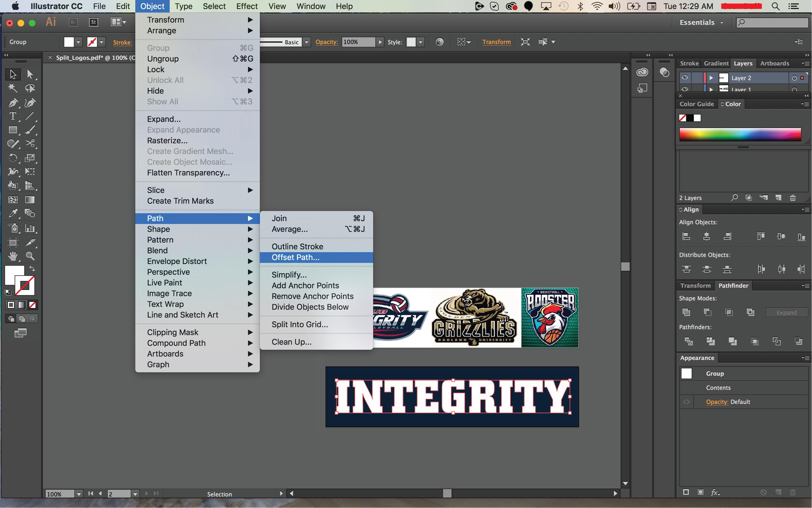
Task: Click the Opacity link in control bar
Action: pos(326,42)
